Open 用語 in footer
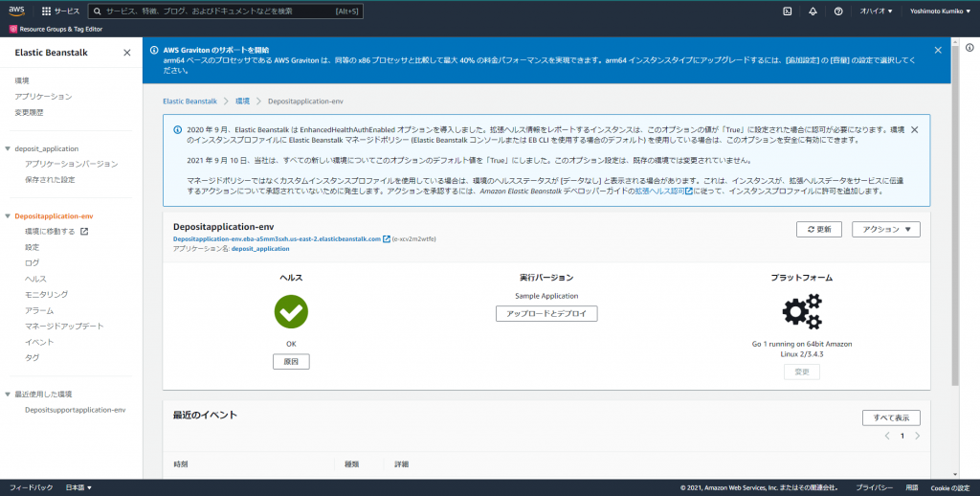The image size is (980, 496). (x=912, y=487)
